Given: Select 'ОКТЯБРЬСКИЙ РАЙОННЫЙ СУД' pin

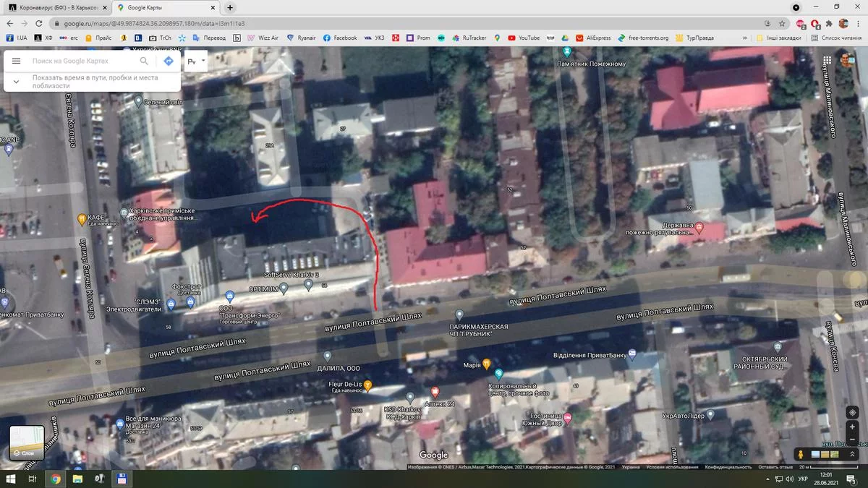Looking at the screenshot, I should pyautogui.click(x=777, y=347).
